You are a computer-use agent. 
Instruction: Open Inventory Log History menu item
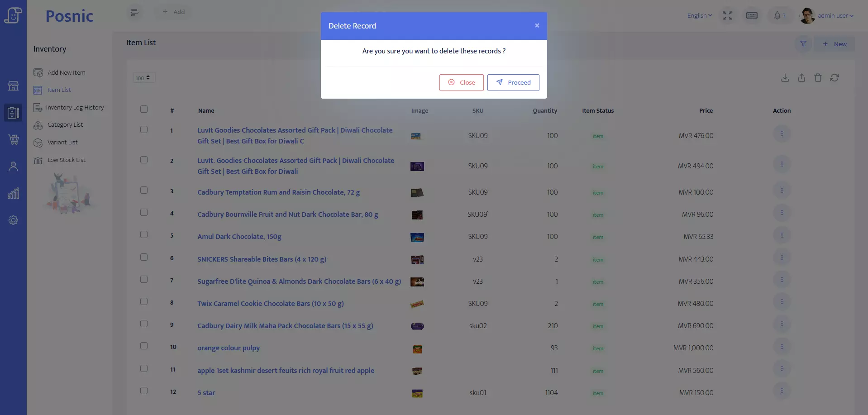75,108
